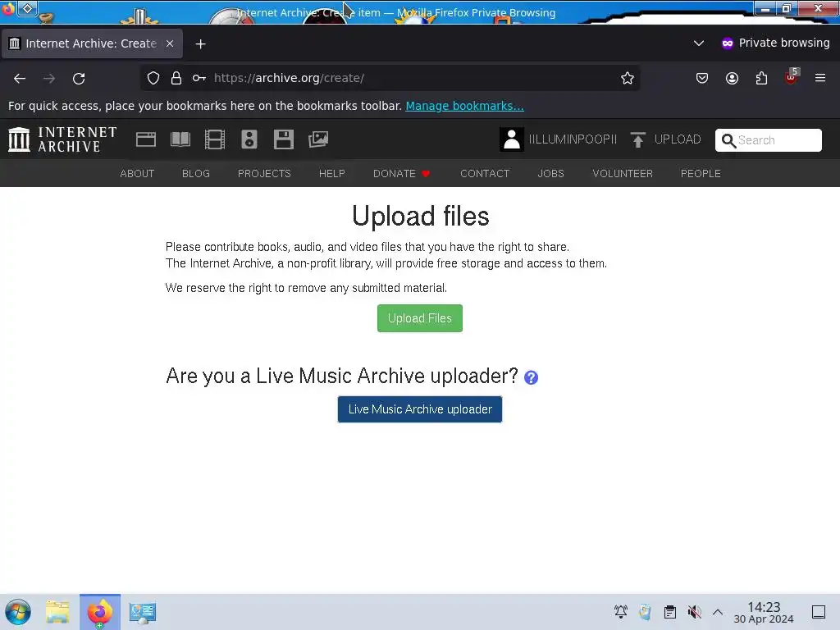This screenshot has height=630, width=840.
Task: Open the system settings taskbar icon
Action: coord(143,612)
